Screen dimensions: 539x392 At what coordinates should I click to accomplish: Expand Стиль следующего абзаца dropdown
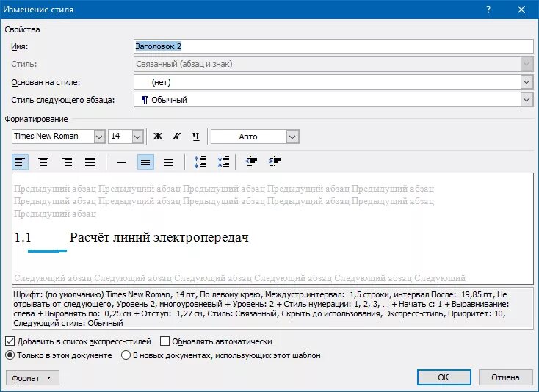(527, 100)
